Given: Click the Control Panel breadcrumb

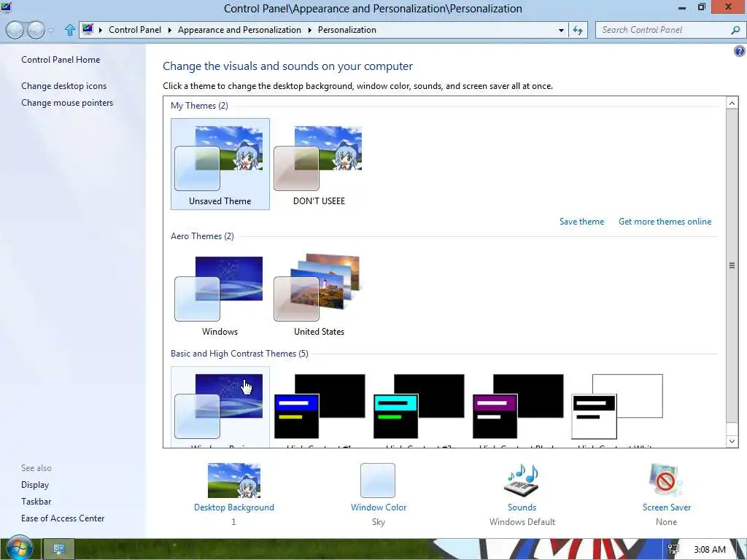Looking at the screenshot, I should 135,29.
